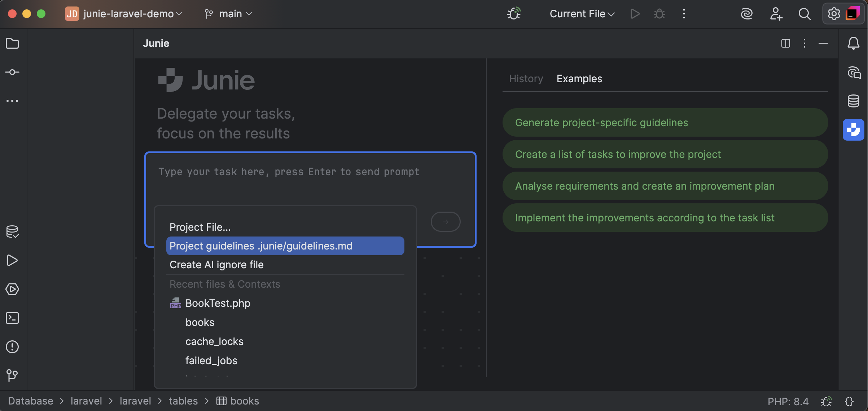Switch to the Examples tab
The height and width of the screenshot is (411, 868).
(x=579, y=79)
